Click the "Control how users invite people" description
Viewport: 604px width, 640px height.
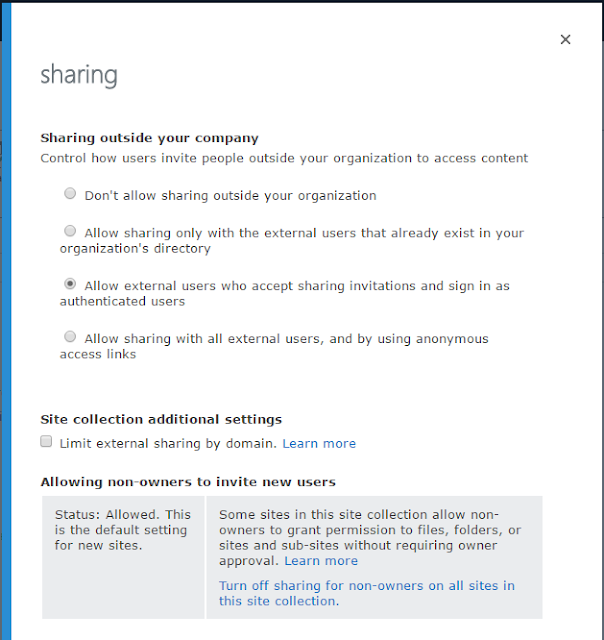(x=284, y=158)
